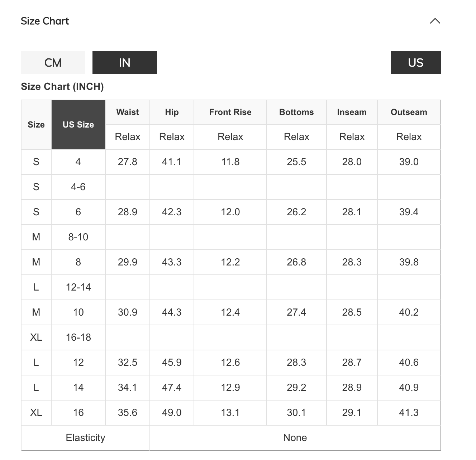Click the None elasticity value cell
This screenshot has height=460, width=476.
[295, 438]
